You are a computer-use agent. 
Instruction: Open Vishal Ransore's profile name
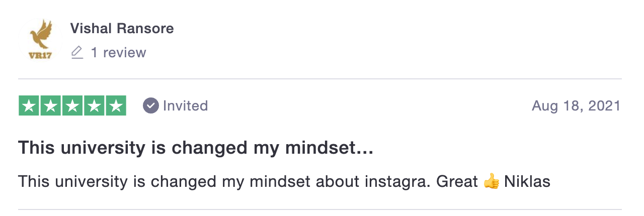pyautogui.click(x=122, y=29)
